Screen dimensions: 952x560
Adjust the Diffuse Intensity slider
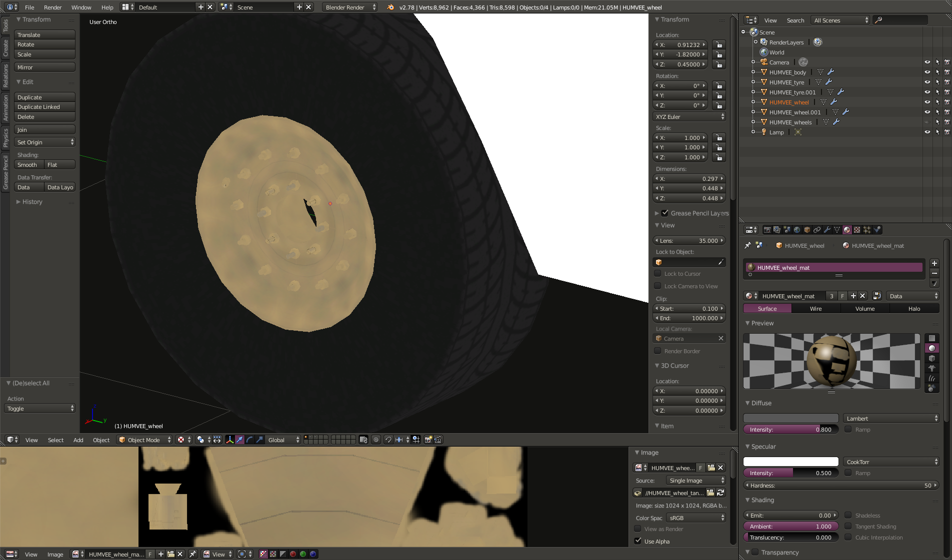coord(790,430)
